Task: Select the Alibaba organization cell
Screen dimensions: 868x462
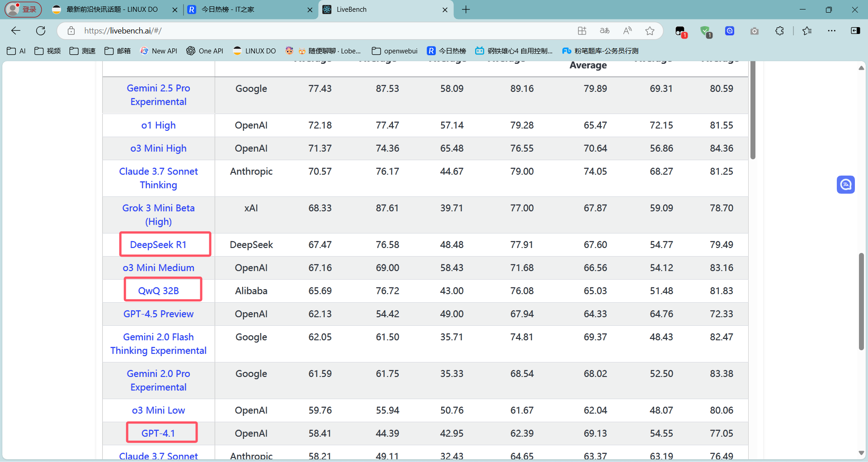Action: tap(251, 291)
